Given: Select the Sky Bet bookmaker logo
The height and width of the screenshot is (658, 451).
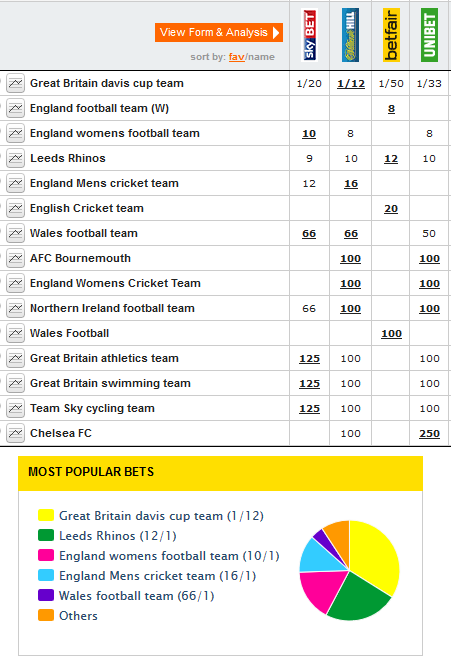Looking at the screenshot, I should click(x=310, y=35).
